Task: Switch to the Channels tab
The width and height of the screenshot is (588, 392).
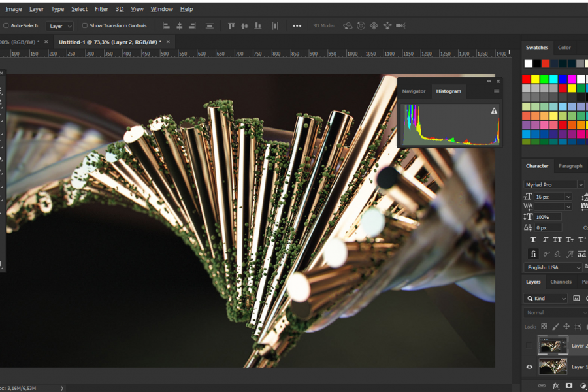Action: pos(561,282)
